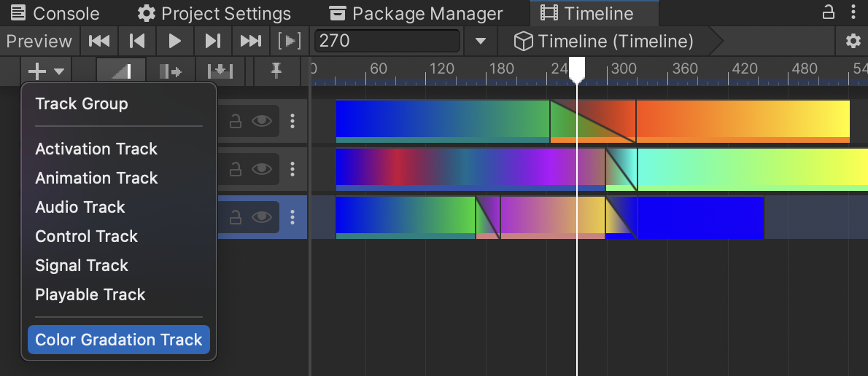Choose Color Gradation Track from the menu

(118, 340)
